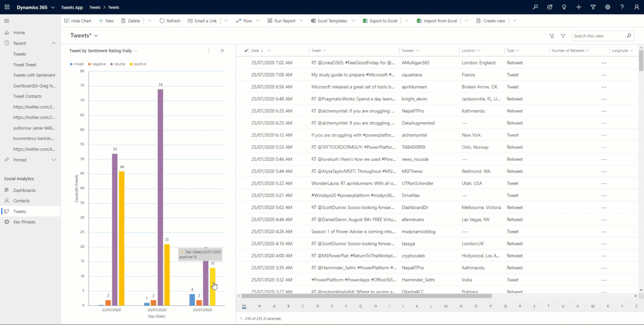Open Dashboards under Social Analytics
Viewport: 644px width, 325px height.
tap(24, 190)
